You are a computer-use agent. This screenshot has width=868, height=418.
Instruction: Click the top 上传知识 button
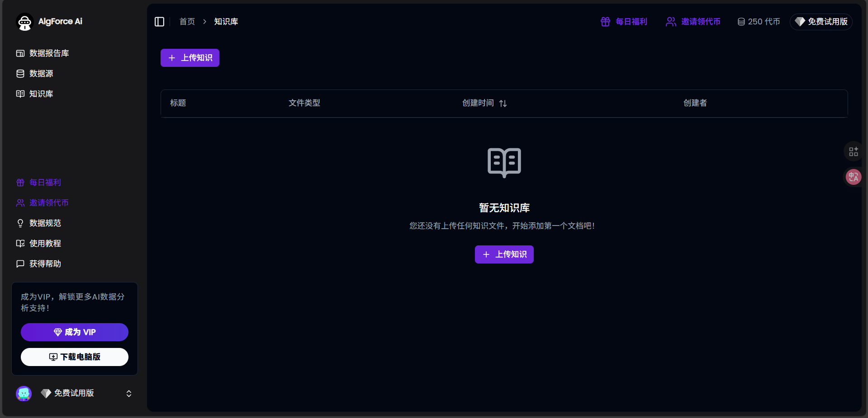click(x=190, y=58)
